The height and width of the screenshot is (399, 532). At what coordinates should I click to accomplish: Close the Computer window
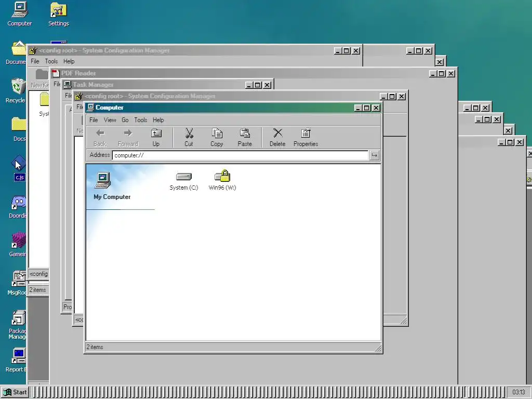(376, 108)
